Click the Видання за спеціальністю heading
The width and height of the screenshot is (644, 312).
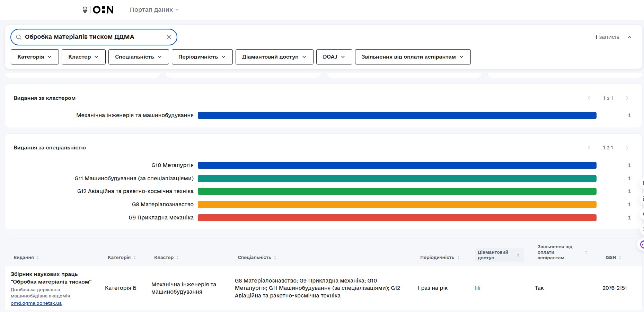point(50,148)
